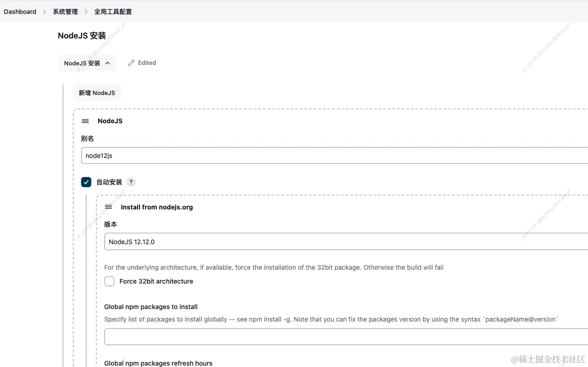Click the Global npm packages refresh hours label
This screenshot has width=588, height=367.
point(158,363)
